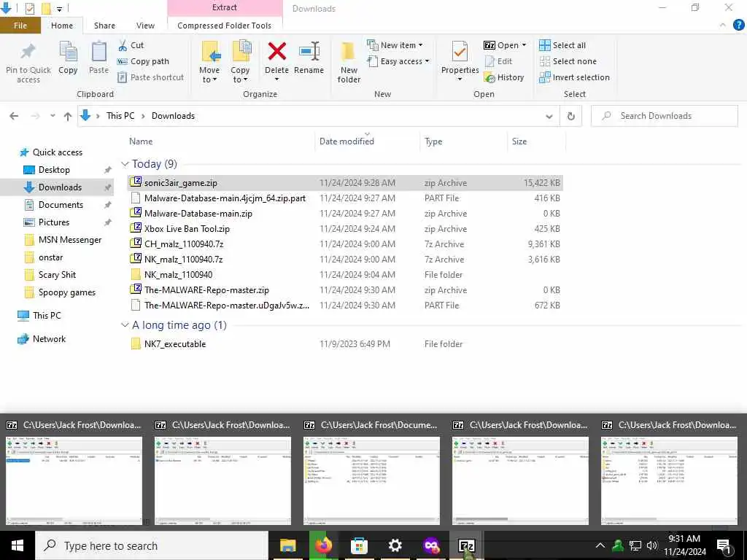Screen dimensions: 747x560
Task: Click the Rename ribbon icon
Action: tap(309, 52)
